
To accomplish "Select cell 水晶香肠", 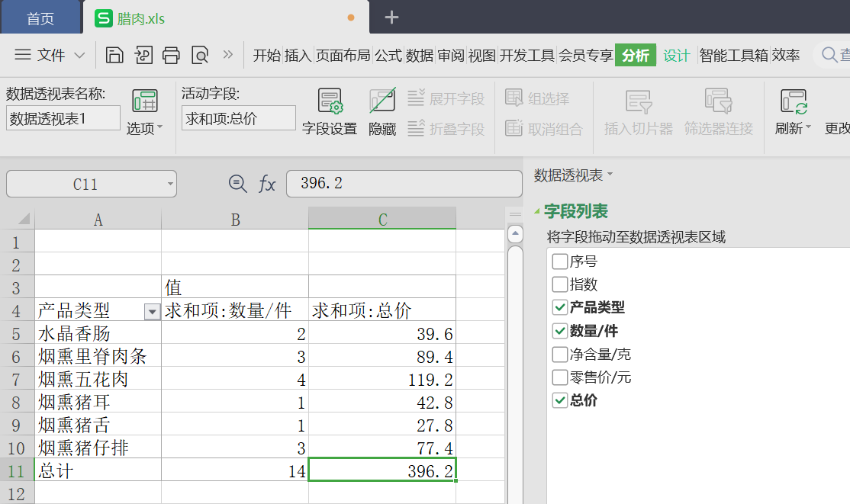I will pos(98,333).
